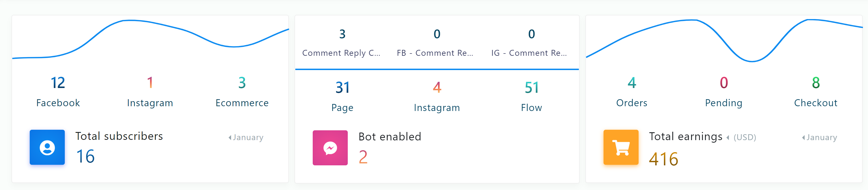Select the Checkout count 8
The width and height of the screenshot is (868, 190).
point(816,83)
